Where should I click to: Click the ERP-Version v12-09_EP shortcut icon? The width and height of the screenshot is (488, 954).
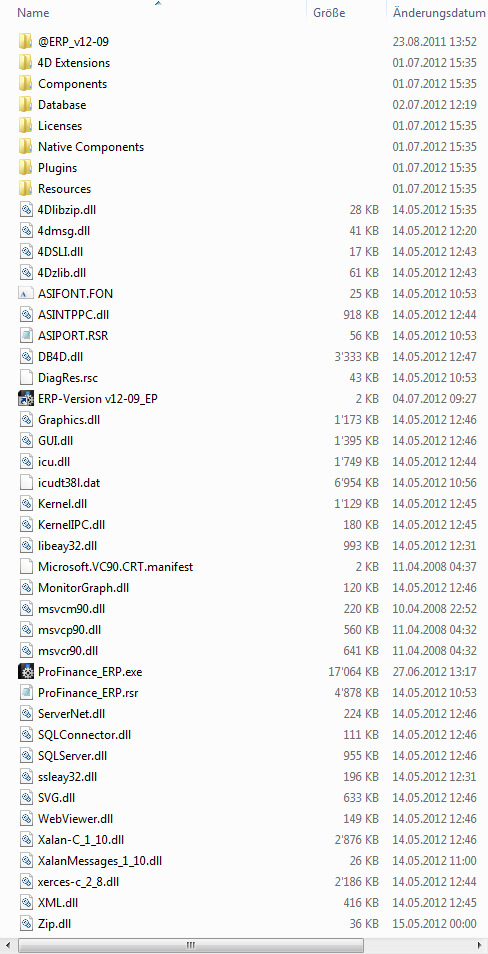[x=26, y=399]
